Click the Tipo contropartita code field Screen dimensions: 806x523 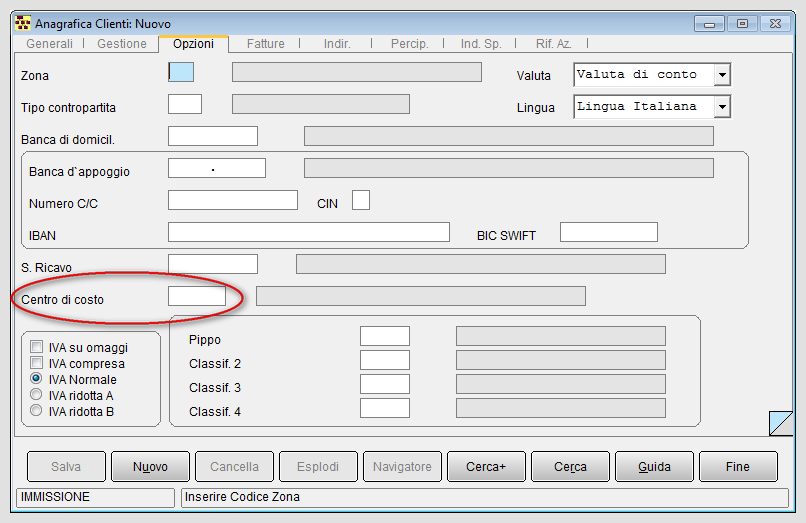[185, 104]
